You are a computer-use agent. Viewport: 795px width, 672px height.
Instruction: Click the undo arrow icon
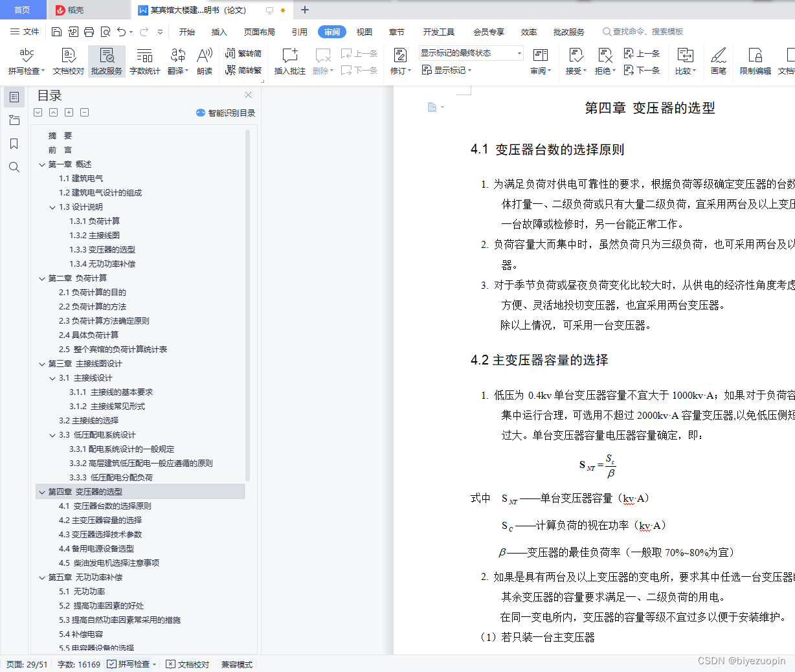[x=121, y=32]
